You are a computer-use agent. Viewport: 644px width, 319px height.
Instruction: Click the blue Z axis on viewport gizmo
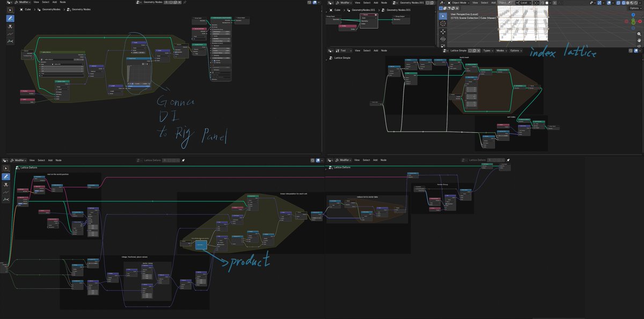tap(633, 14)
